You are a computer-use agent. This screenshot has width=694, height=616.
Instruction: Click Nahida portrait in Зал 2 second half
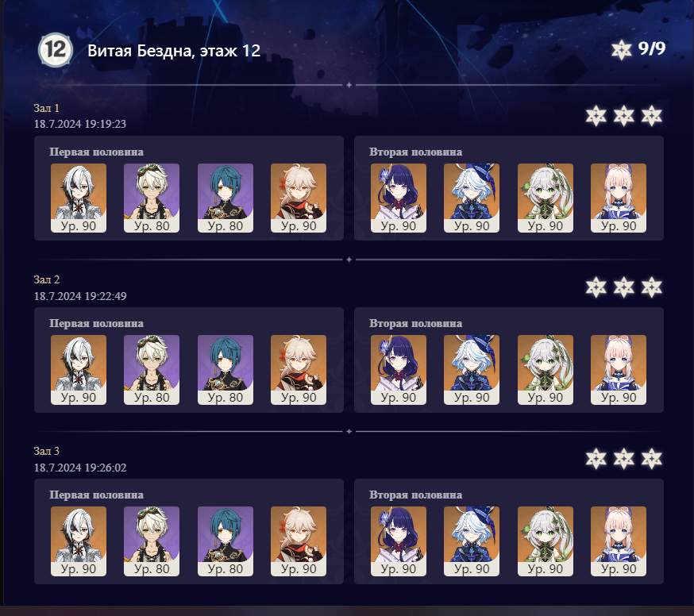546,369
